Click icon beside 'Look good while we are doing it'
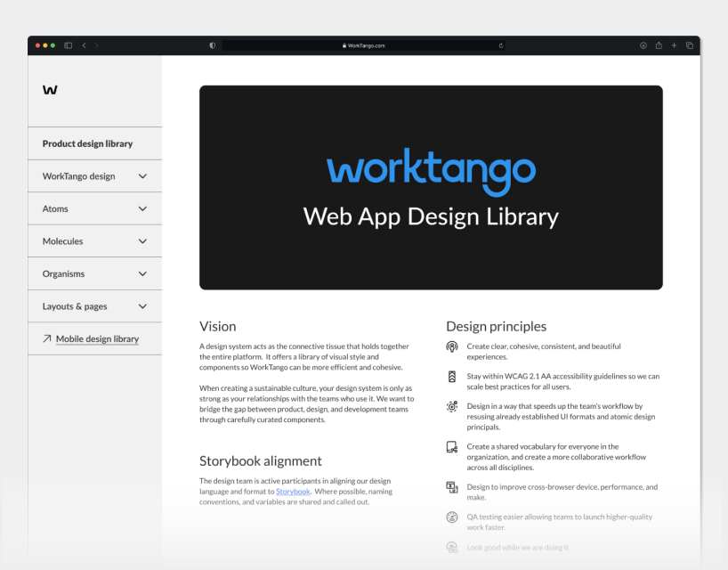This screenshot has width=728, height=570. coord(452,547)
